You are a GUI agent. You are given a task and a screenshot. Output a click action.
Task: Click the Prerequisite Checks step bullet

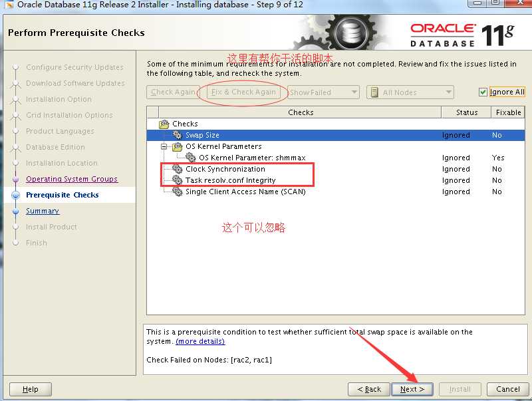pyautogui.click(x=15, y=195)
